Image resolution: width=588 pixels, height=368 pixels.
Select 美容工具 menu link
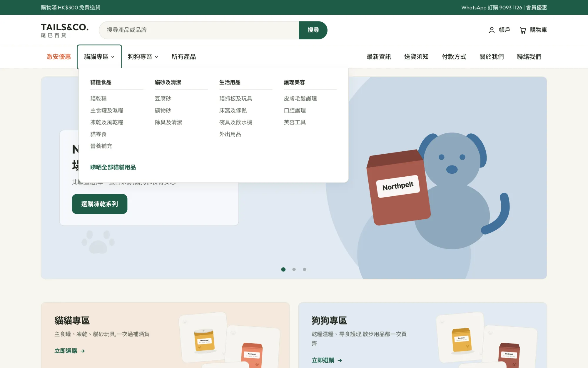[x=295, y=122]
